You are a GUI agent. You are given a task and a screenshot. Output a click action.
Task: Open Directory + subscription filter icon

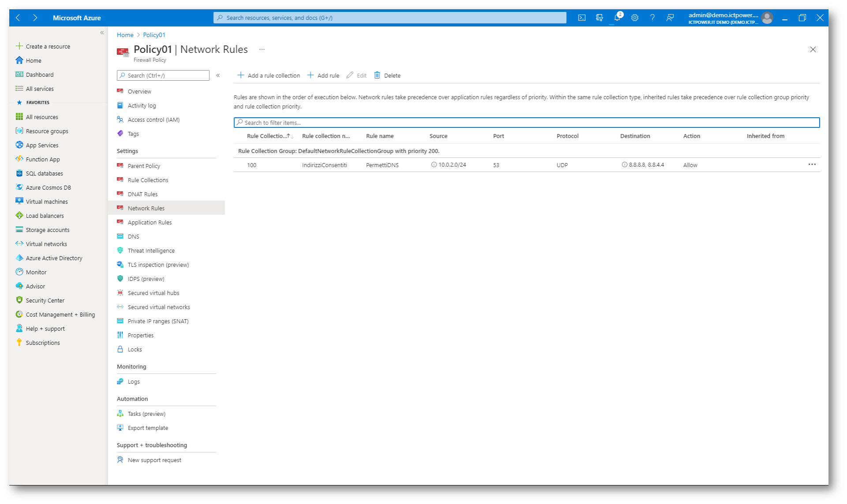(600, 18)
